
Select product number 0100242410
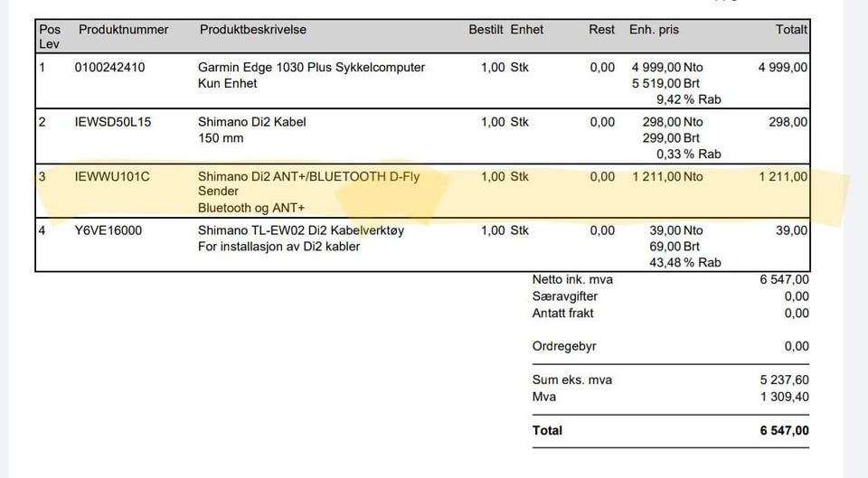click(109, 67)
